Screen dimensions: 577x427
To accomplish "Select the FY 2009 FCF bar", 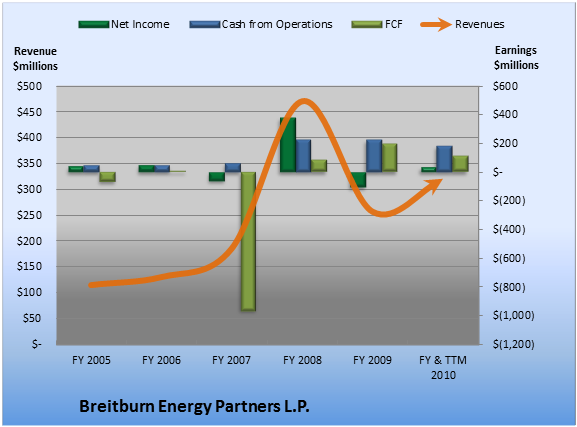I will click(x=390, y=158).
